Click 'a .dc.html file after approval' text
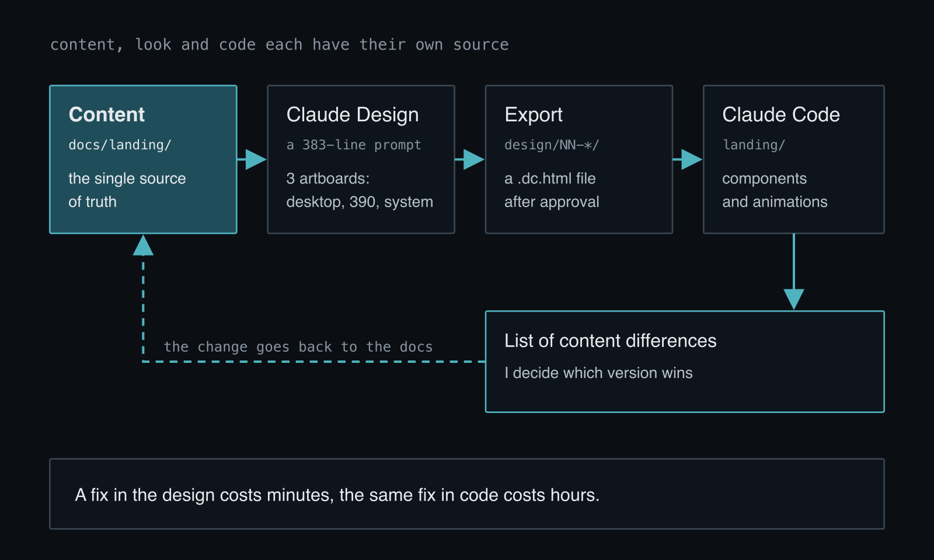This screenshot has width=934, height=560. (552, 190)
